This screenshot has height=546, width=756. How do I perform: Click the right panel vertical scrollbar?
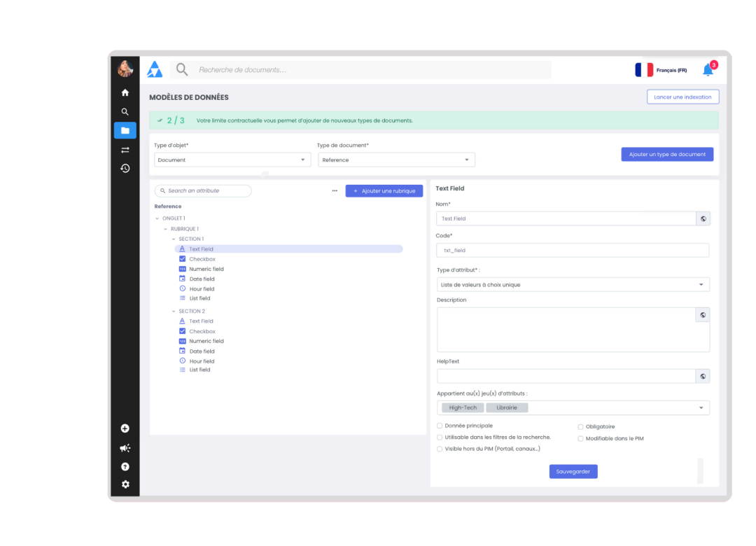point(700,470)
